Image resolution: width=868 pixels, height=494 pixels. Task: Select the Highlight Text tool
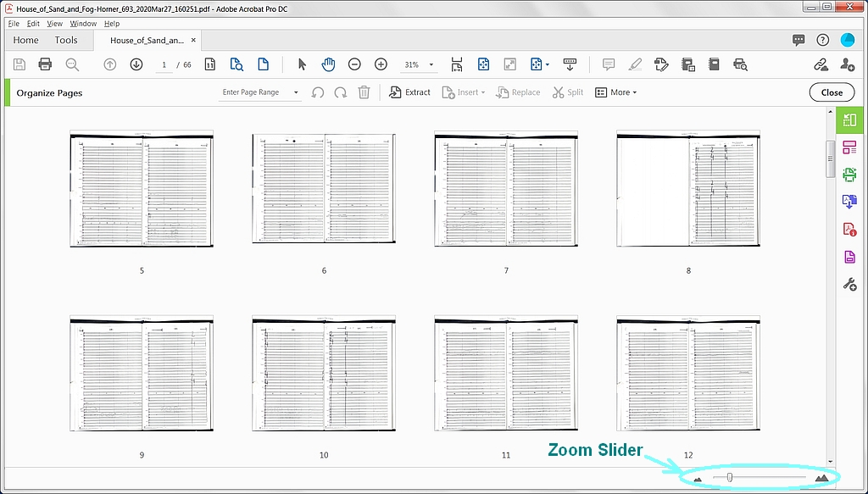pos(635,64)
